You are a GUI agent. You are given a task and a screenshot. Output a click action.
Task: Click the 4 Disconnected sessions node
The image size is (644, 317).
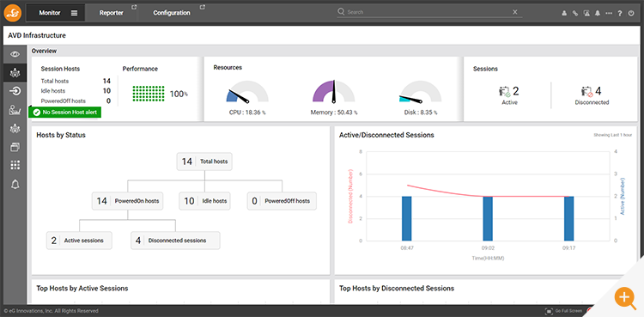point(175,241)
